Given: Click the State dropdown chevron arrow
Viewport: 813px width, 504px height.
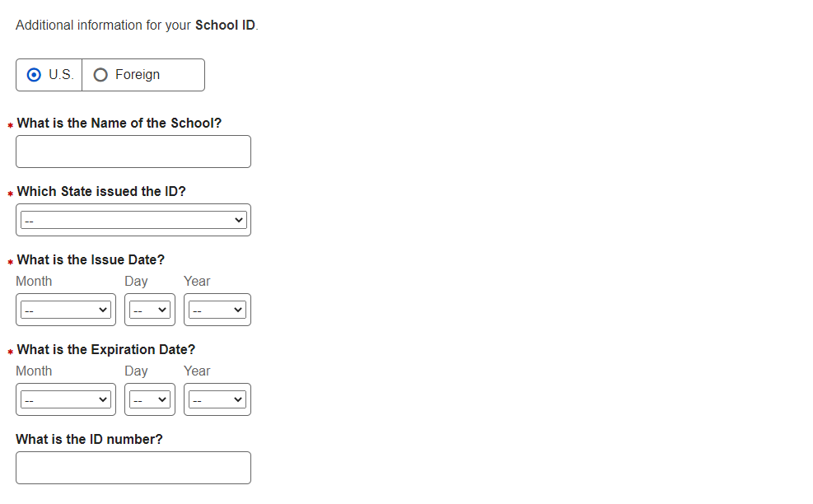Looking at the screenshot, I should [239, 220].
